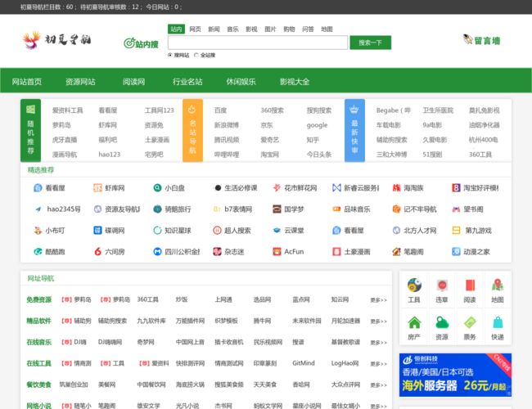The image size is (532, 409).
Task: Switch to the 购物 search tab
Action: click(x=289, y=29)
